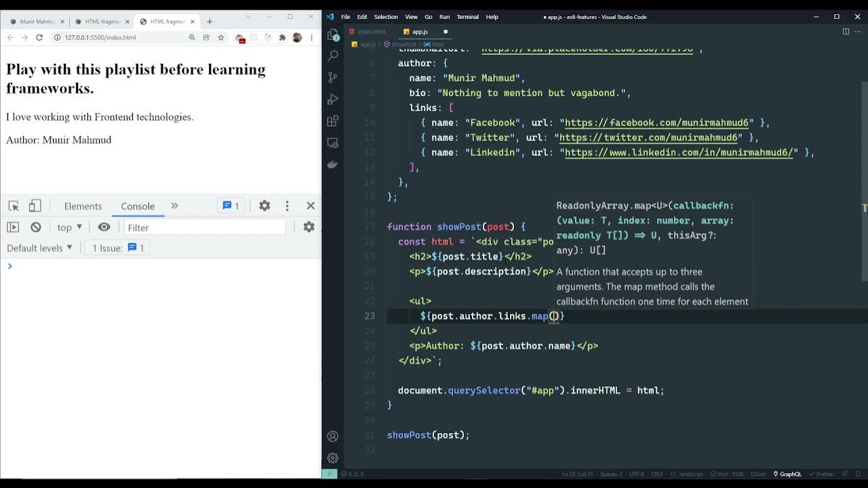Click the twitter.com/munirmahmud6 URL in code
868x488 pixels.
click(x=648, y=138)
